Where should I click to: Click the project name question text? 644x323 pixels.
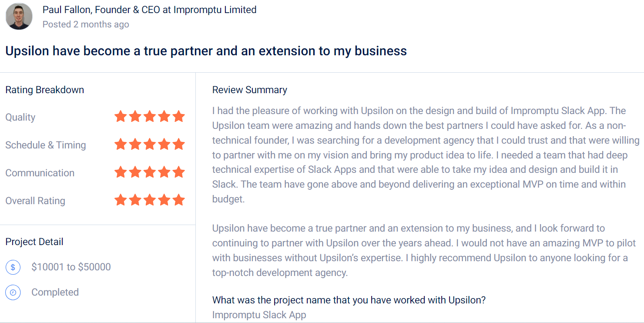pos(349,300)
